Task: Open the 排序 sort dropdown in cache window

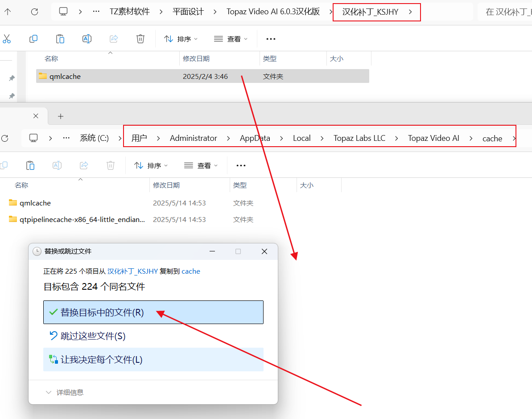Action: click(151, 165)
